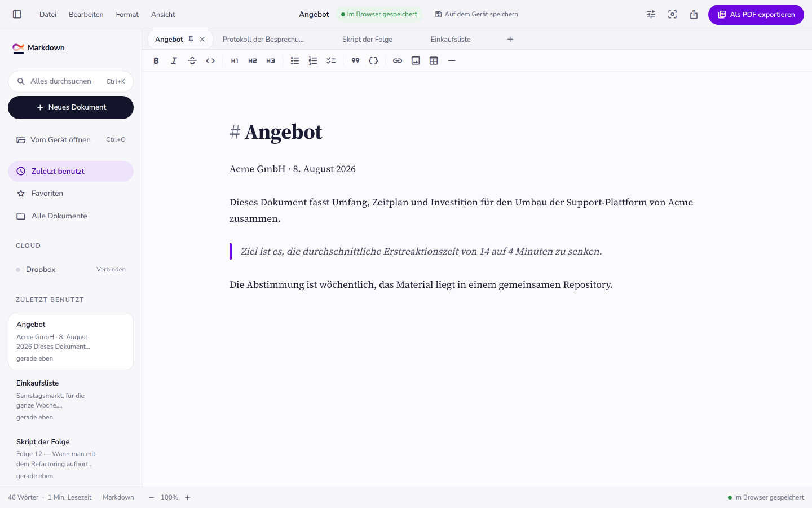Set heading level H1
The height and width of the screenshot is (508, 812).
tap(235, 61)
